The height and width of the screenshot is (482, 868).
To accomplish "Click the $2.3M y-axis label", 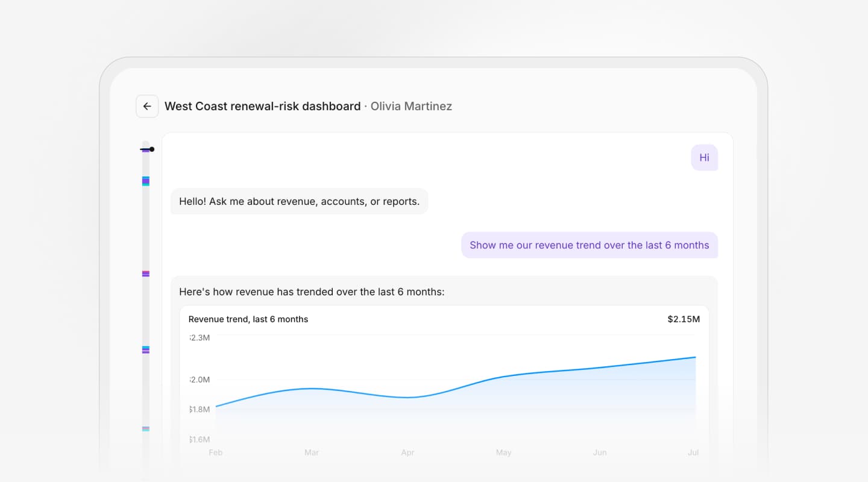I will 200,337.
